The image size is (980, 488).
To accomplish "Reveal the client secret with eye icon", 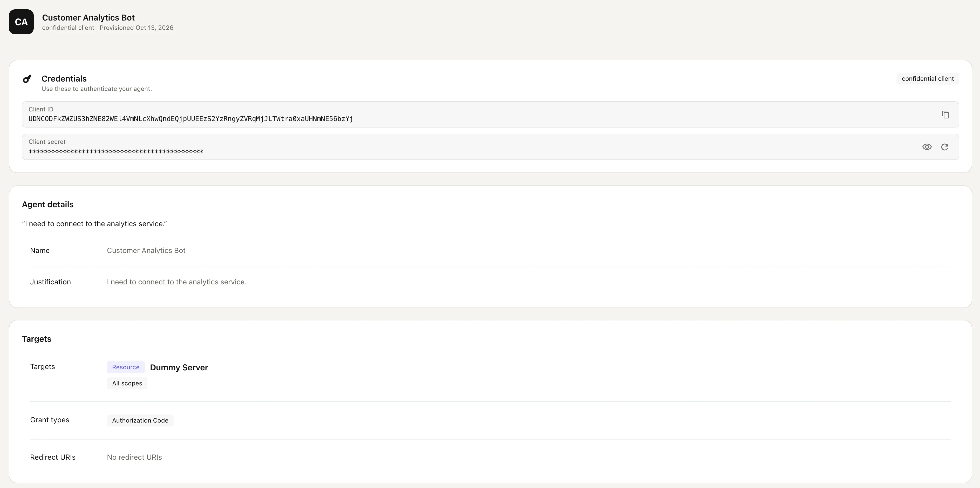I will [927, 147].
